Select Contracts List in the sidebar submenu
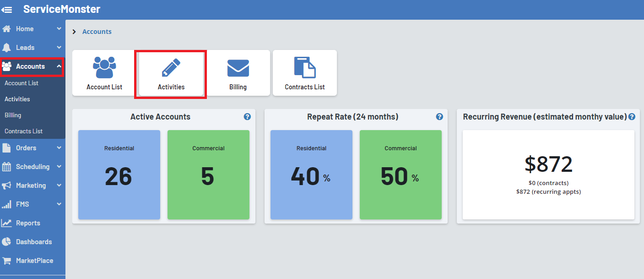644x279 pixels. click(23, 131)
